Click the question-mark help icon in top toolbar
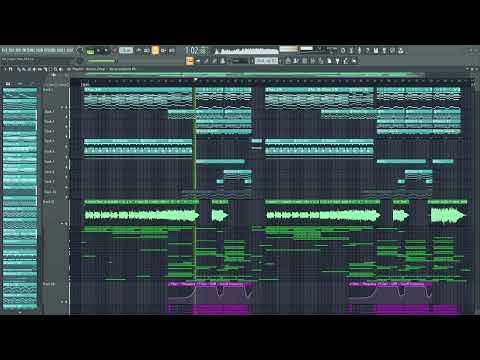The width and height of the screenshot is (480, 360). (367, 51)
